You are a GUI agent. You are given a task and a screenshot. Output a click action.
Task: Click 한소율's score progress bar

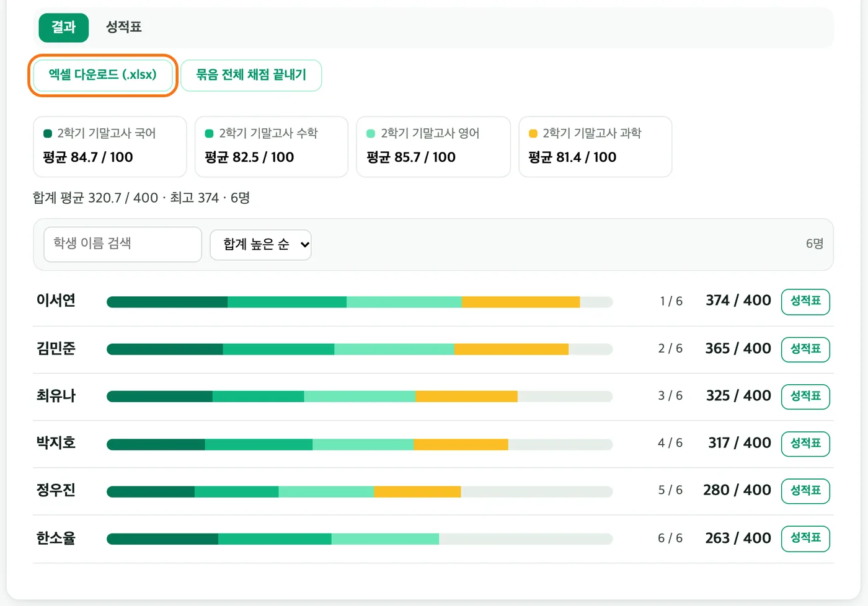pos(360,539)
